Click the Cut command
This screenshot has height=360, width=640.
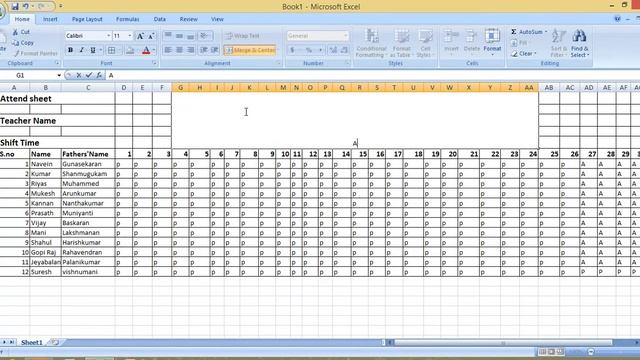coord(21,32)
